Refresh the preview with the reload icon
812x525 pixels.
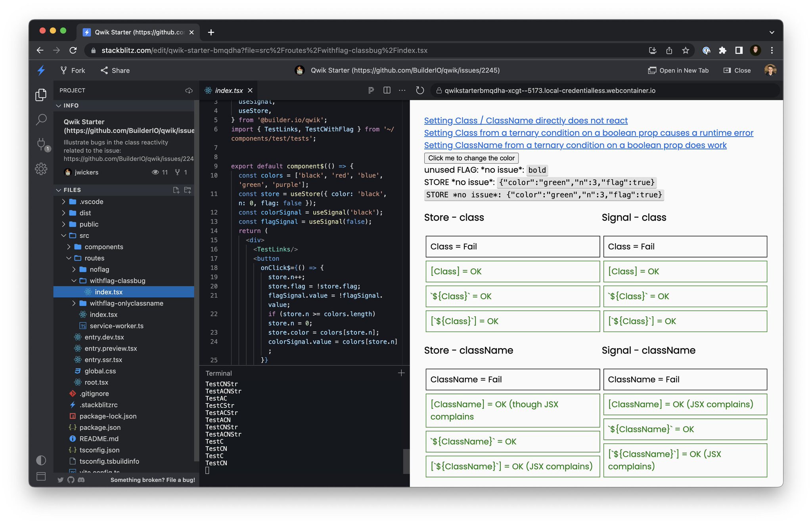[419, 90]
